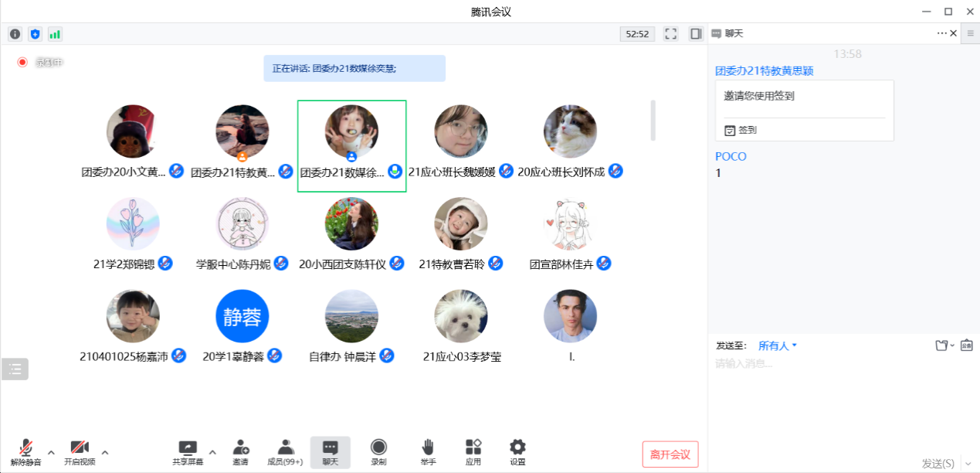
Task: Click the 签到 check-in link
Action: tap(741, 131)
